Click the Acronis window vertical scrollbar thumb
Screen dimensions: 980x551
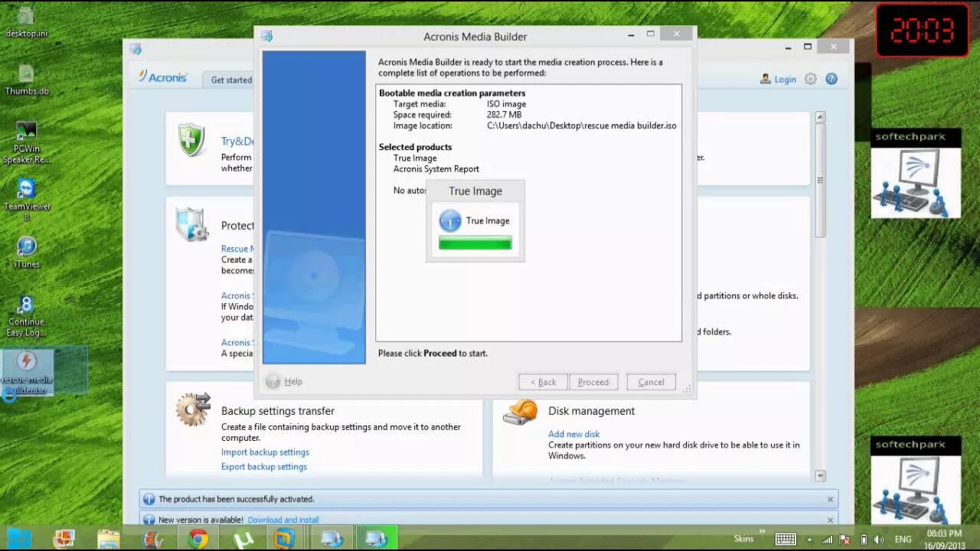click(x=820, y=181)
